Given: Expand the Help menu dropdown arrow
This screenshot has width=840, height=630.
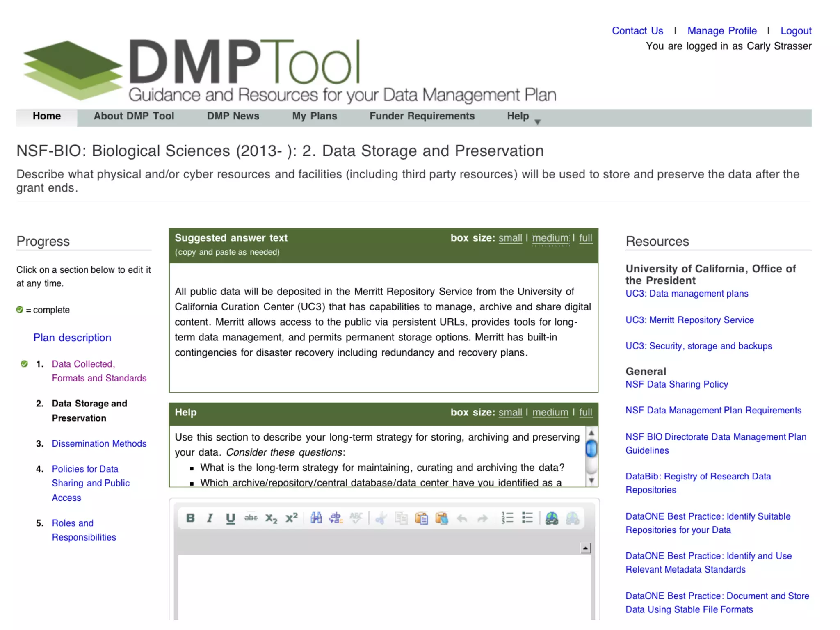Looking at the screenshot, I should (x=538, y=122).
